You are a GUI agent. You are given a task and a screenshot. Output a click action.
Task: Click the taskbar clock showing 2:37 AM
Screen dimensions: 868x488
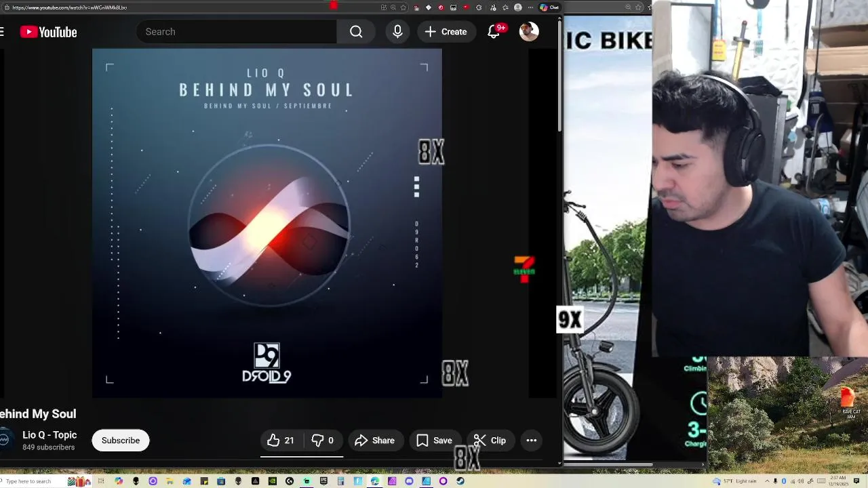click(x=838, y=481)
